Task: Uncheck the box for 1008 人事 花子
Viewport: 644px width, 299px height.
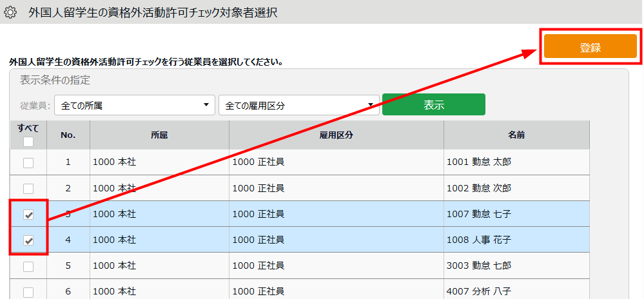Action: tap(28, 240)
